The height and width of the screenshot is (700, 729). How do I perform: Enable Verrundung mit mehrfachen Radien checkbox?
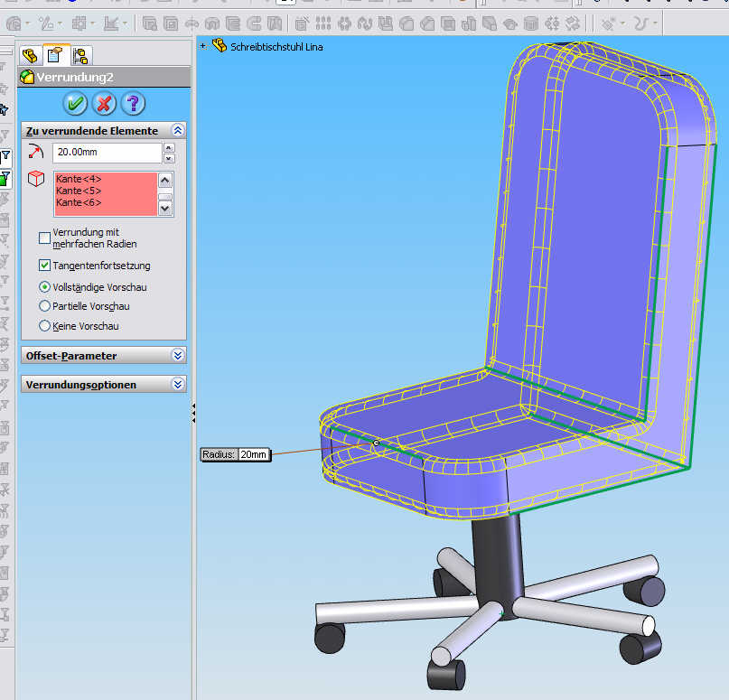point(44,238)
